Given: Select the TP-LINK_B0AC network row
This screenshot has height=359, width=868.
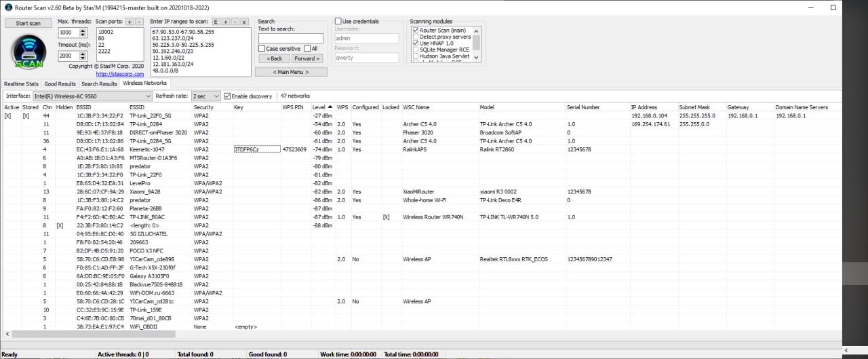Looking at the screenshot, I should 420,217.
